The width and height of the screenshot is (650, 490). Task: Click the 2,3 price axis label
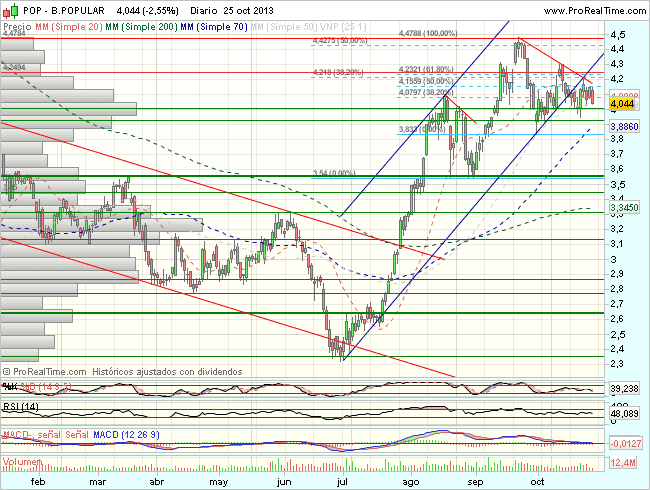(x=617, y=364)
